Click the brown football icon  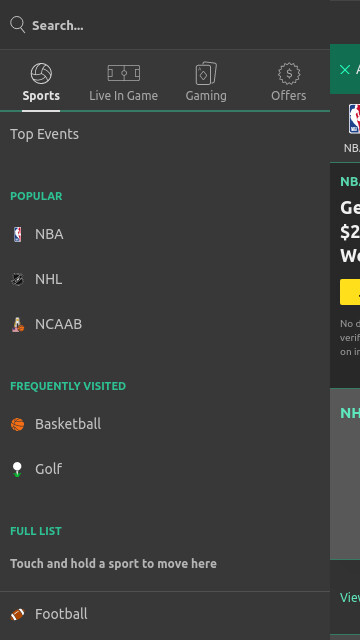(x=18, y=614)
